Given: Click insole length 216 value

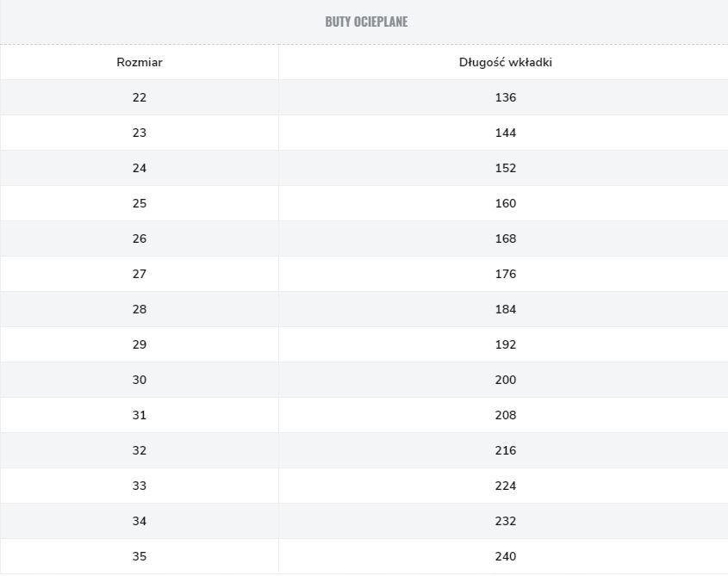Looking at the screenshot, I should 506,450.
